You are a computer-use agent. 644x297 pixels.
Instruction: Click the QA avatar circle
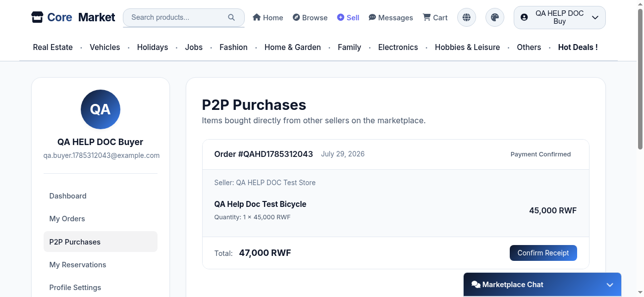(101, 109)
